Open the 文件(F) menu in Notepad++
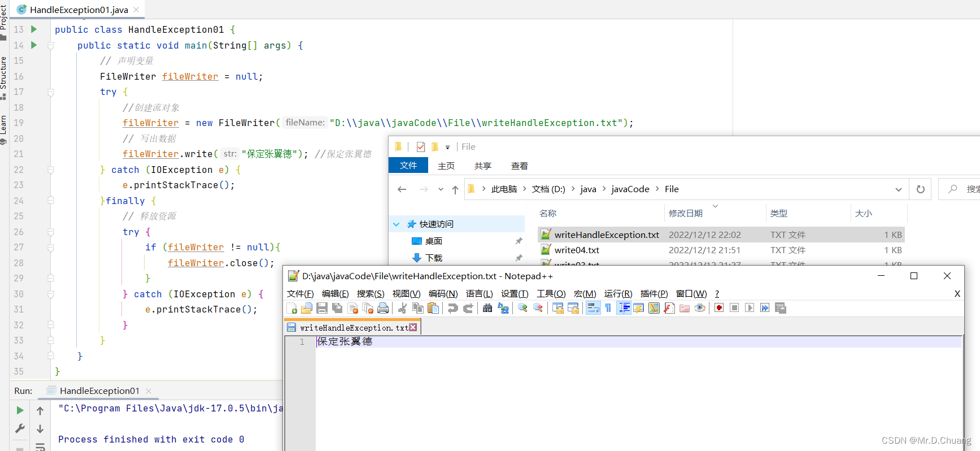This screenshot has height=451, width=980. [300, 293]
